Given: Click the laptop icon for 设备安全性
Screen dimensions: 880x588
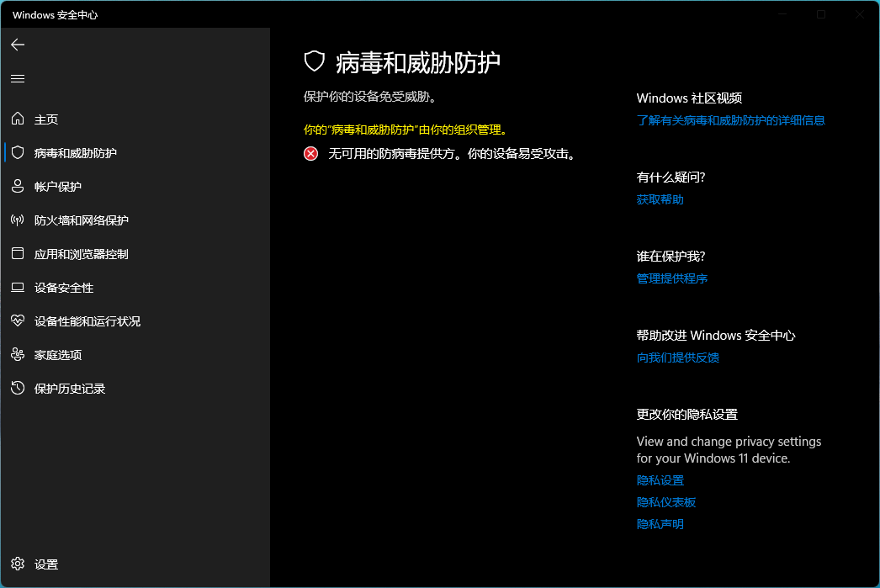Looking at the screenshot, I should click(x=18, y=287).
